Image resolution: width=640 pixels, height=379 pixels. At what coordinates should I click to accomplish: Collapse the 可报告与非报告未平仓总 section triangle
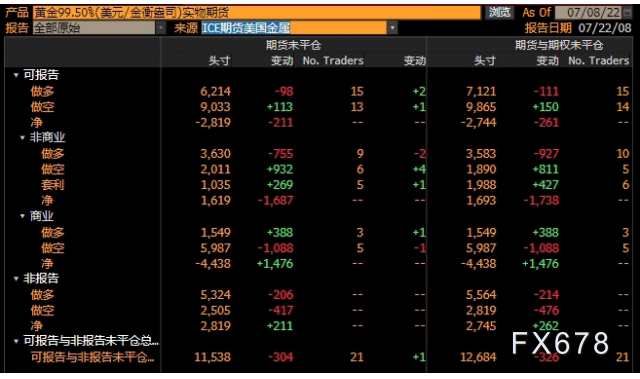[16, 341]
